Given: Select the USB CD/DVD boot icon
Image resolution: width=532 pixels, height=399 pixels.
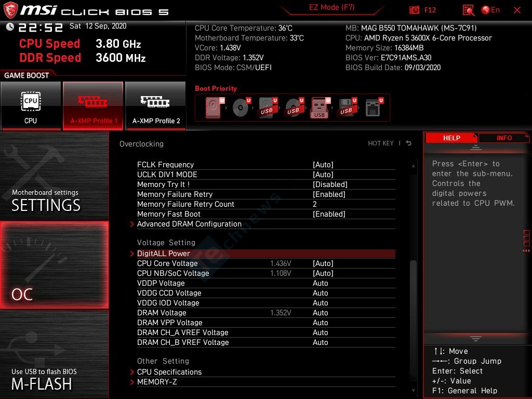Looking at the screenshot, I should [x=294, y=107].
